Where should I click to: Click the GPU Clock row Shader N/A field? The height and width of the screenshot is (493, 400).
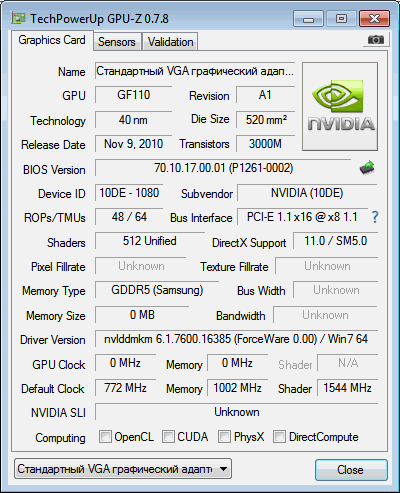coord(348,363)
